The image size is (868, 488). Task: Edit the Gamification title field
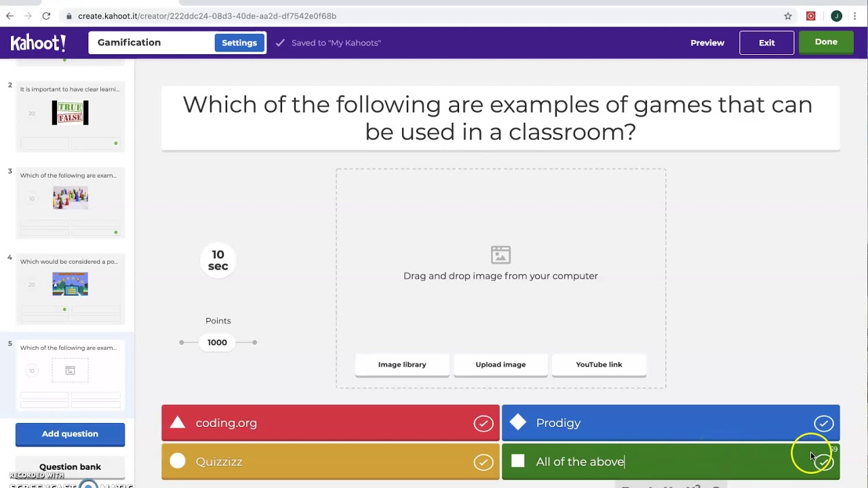[x=152, y=43]
